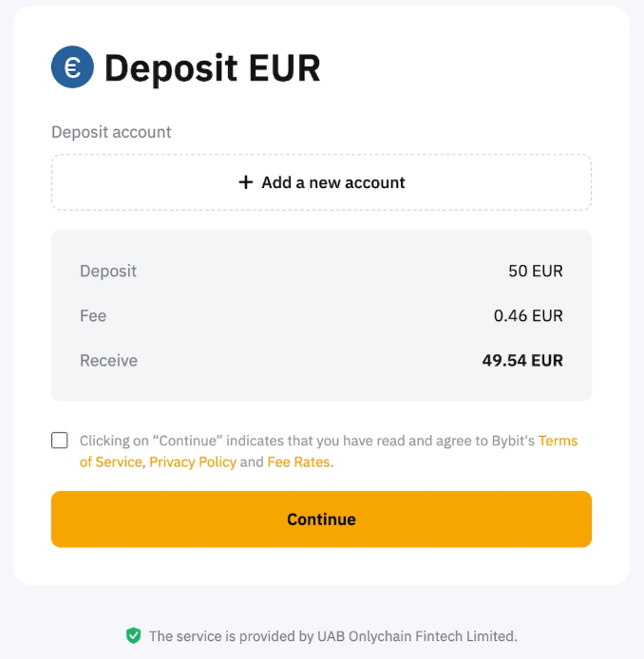Open the Privacy Policy link
Image resolution: width=644 pixels, height=659 pixels.
pyautogui.click(x=193, y=462)
